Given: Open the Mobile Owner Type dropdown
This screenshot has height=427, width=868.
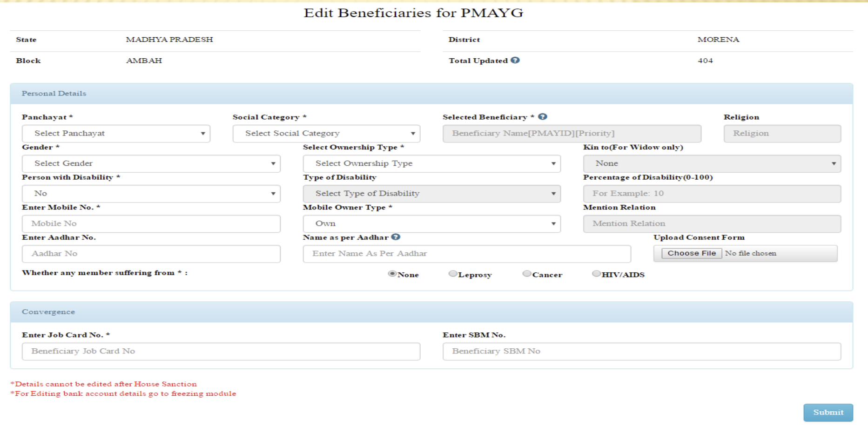Looking at the screenshot, I should 431,224.
